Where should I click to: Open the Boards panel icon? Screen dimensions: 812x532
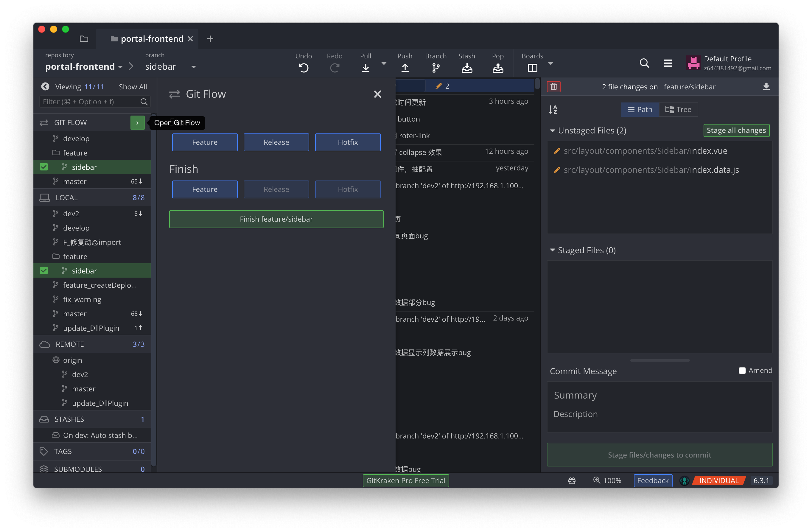point(532,68)
